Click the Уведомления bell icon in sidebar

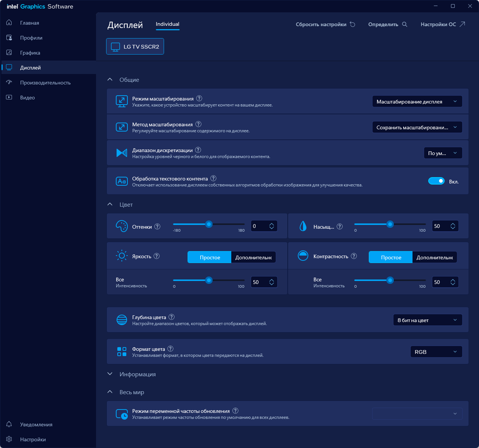[9, 424]
